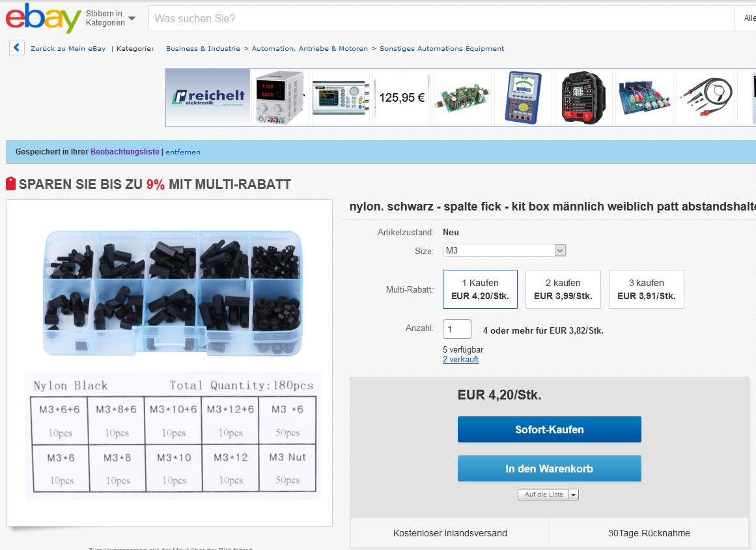The height and width of the screenshot is (550, 756).
Task: Expand the Auf die Liste arrow
Action: click(x=573, y=495)
